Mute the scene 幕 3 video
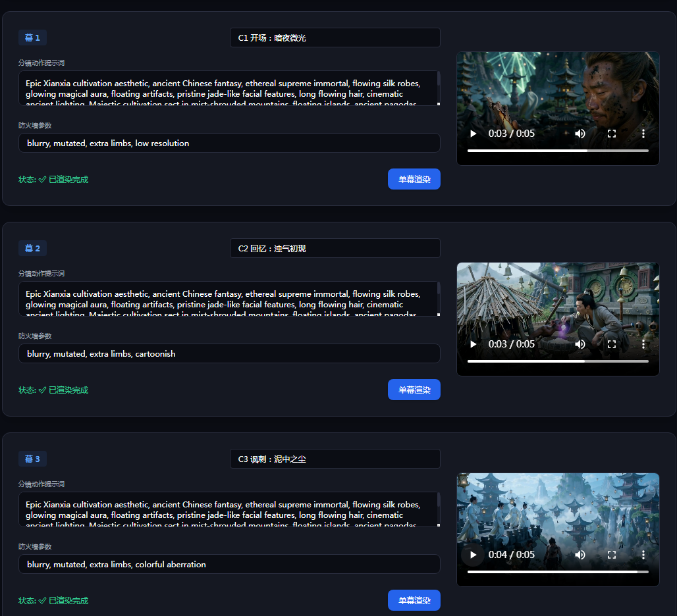Viewport: 677px width, 616px height. click(580, 555)
